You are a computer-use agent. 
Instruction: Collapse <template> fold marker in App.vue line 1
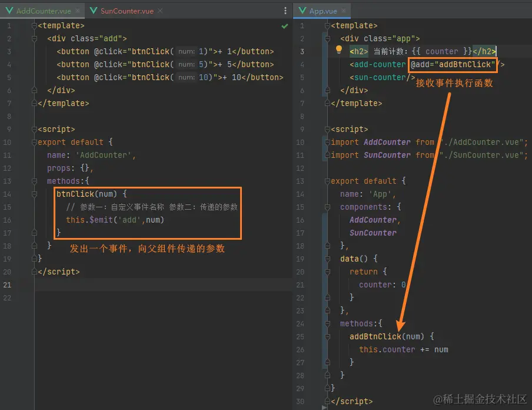[327, 26]
